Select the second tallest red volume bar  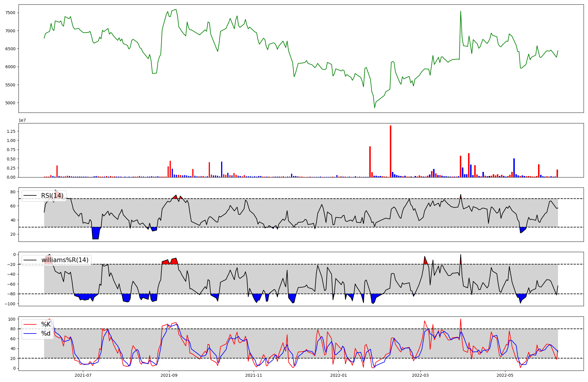[x=370, y=162]
